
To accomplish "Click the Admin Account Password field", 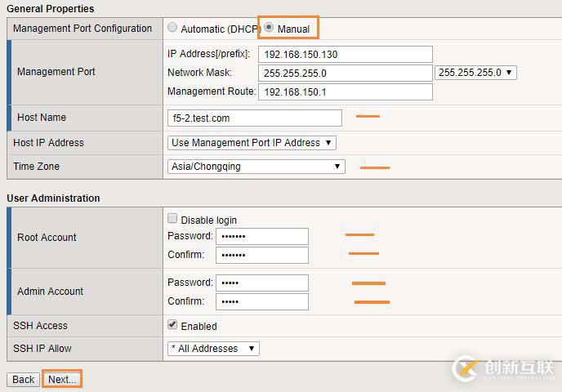I will pyautogui.click(x=261, y=283).
